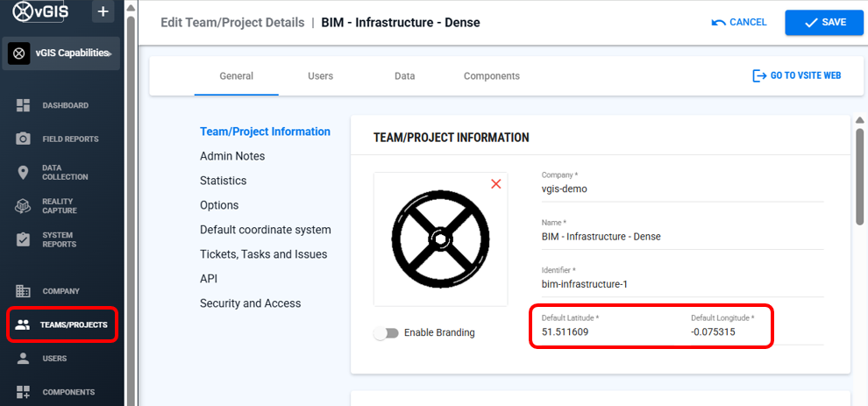The height and width of the screenshot is (406, 868).
Task: Click the CANCEL text button
Action: 749,22
